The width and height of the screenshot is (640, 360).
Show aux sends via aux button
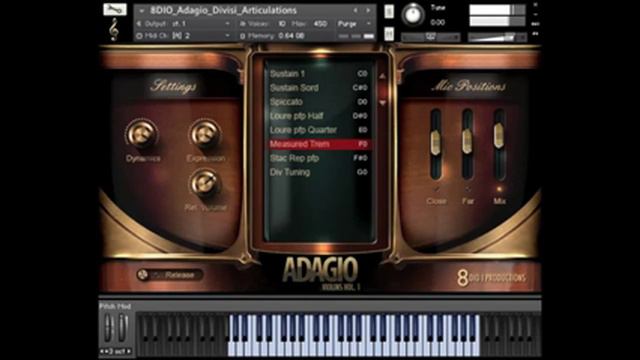535,24
